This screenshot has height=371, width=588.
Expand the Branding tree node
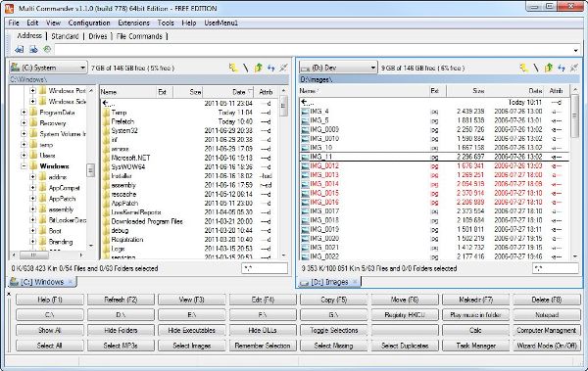coord(32,242)
